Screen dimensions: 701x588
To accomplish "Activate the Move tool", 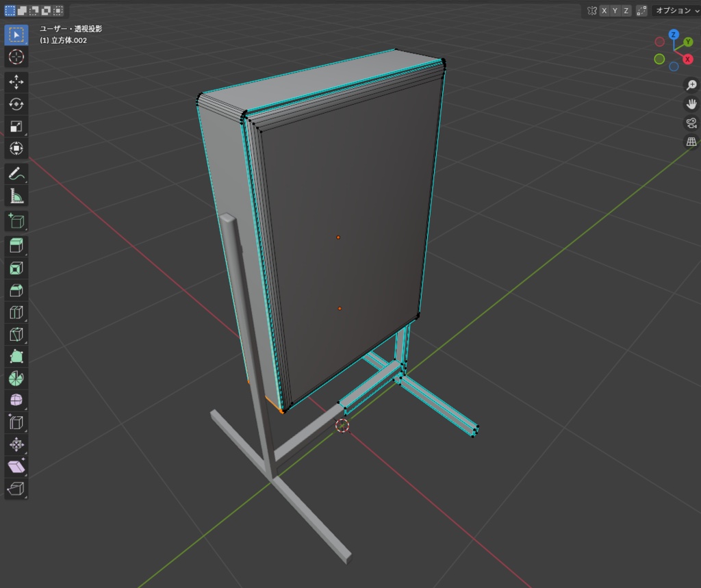I will (x=16, y=82).
